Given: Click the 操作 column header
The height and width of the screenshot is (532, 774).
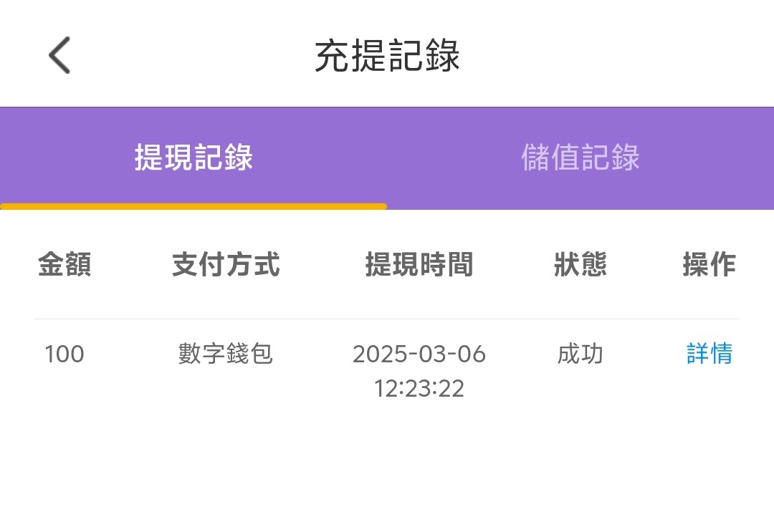Looking at the screenshot, I should click(x=709, y=265).
